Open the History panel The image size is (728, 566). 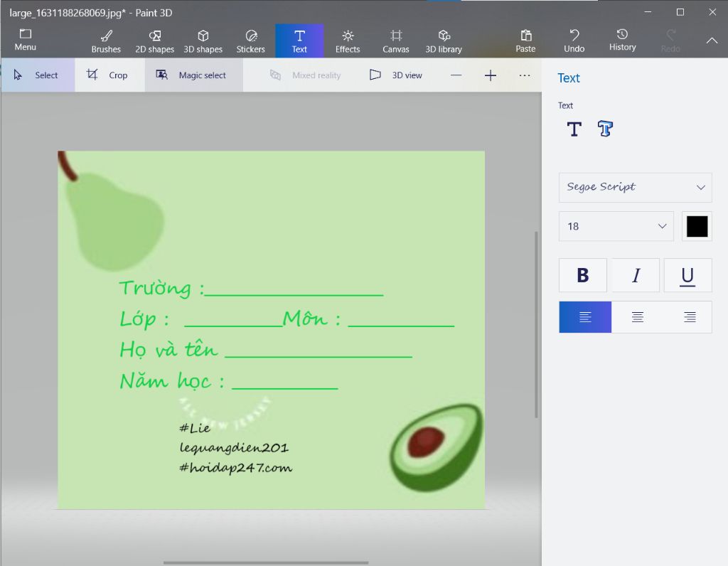[x=622, y=41]
